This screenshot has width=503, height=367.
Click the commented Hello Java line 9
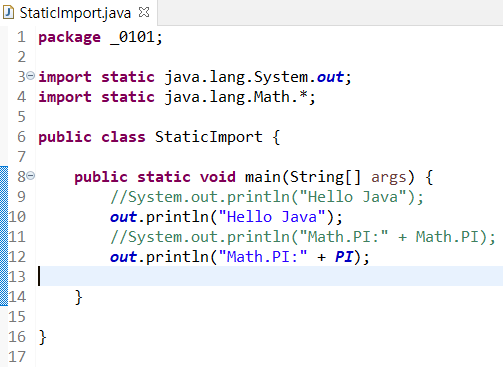(x=267, y=197)
